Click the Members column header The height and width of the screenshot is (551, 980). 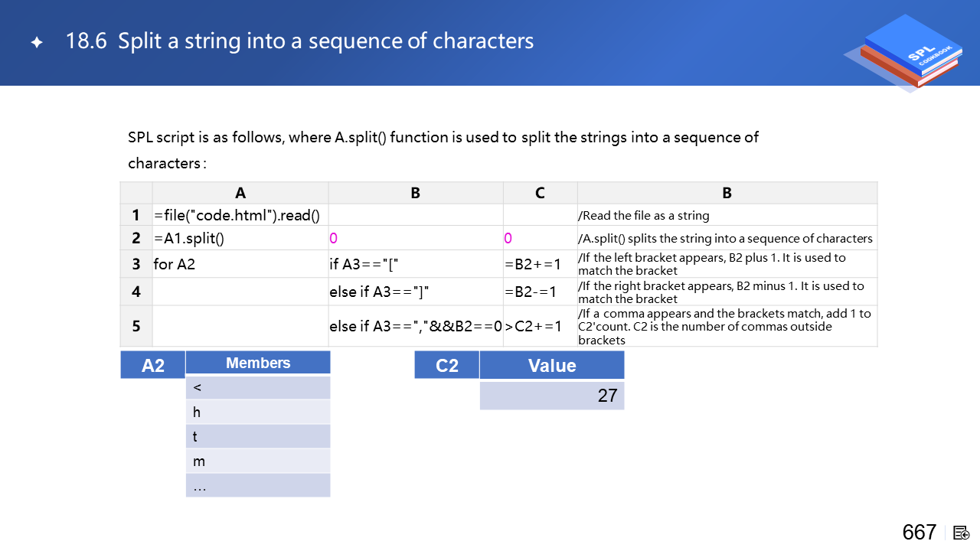tap(257, 363)
